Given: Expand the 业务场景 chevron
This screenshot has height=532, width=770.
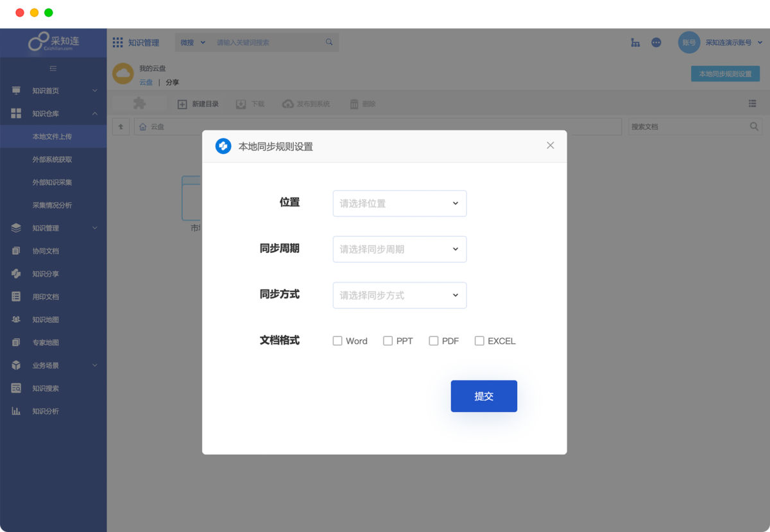Looking at the screenshot, I should [x=95, y=365].
